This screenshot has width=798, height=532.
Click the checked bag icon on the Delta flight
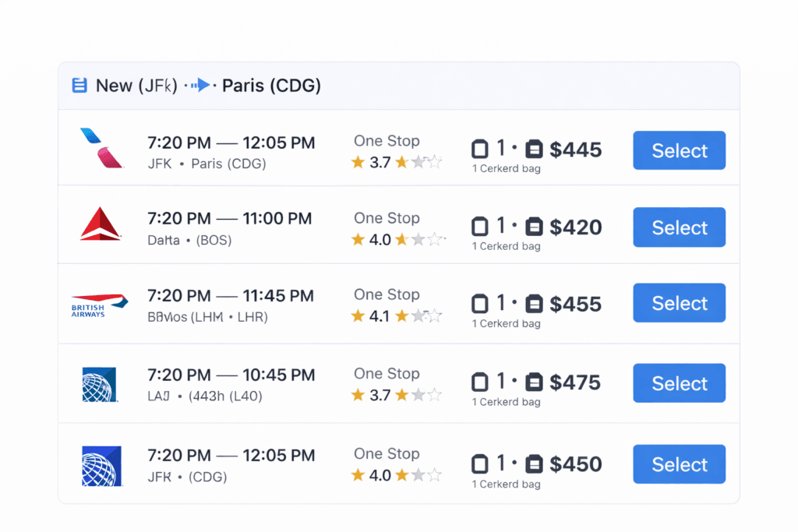[534, 226]
